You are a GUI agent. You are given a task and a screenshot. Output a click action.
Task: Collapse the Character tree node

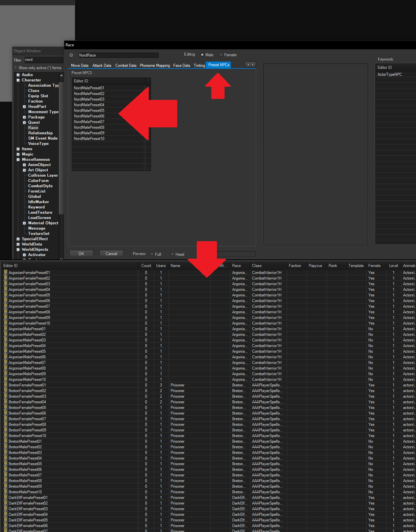18,80
